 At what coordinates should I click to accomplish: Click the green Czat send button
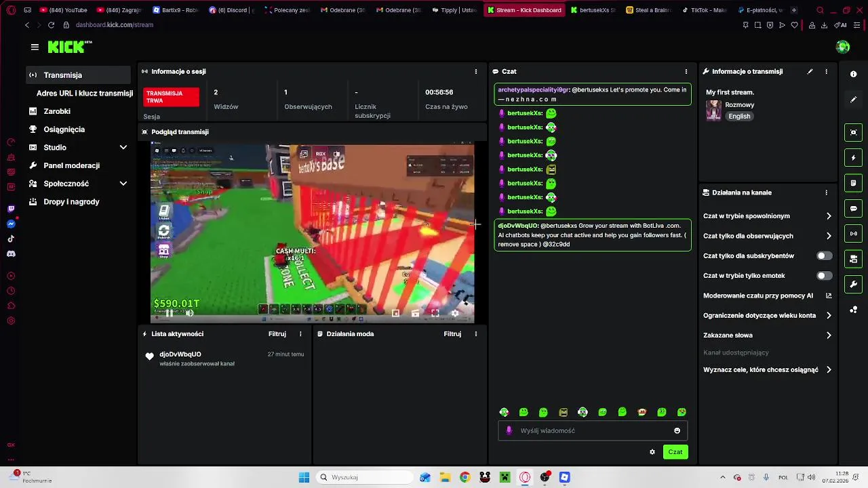[x=675, y=452]
